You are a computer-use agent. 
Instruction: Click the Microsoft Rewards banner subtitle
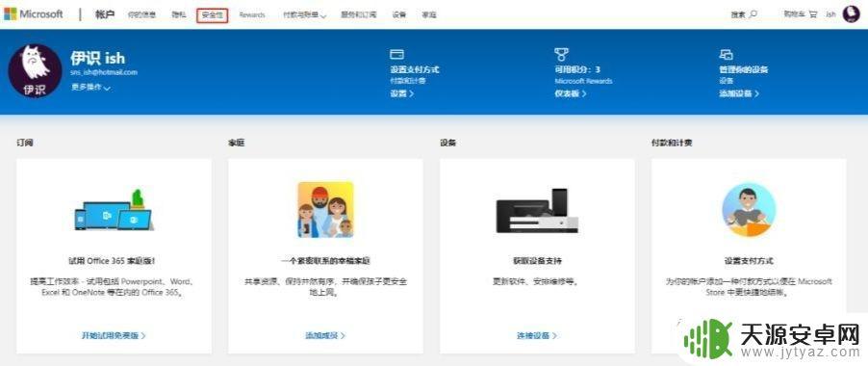(x=583, y=81)
